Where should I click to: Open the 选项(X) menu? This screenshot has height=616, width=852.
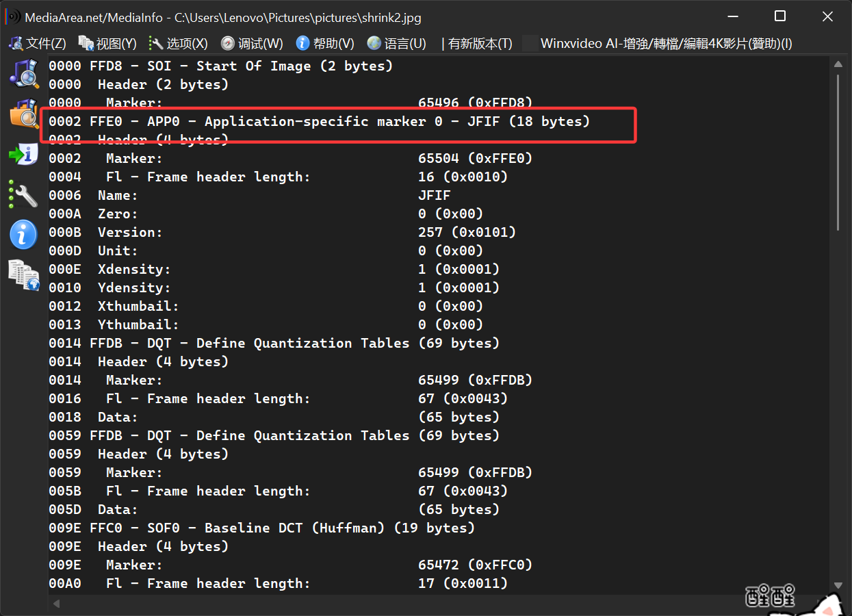[178, 43]
